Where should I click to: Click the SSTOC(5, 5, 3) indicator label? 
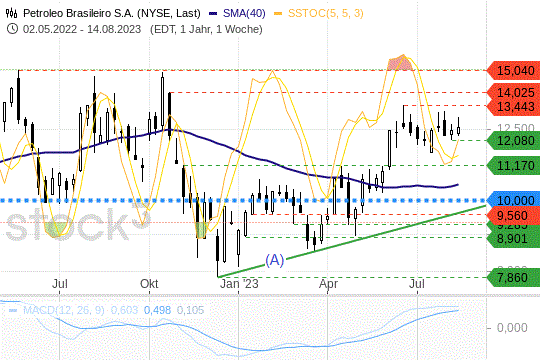[325, 13]
